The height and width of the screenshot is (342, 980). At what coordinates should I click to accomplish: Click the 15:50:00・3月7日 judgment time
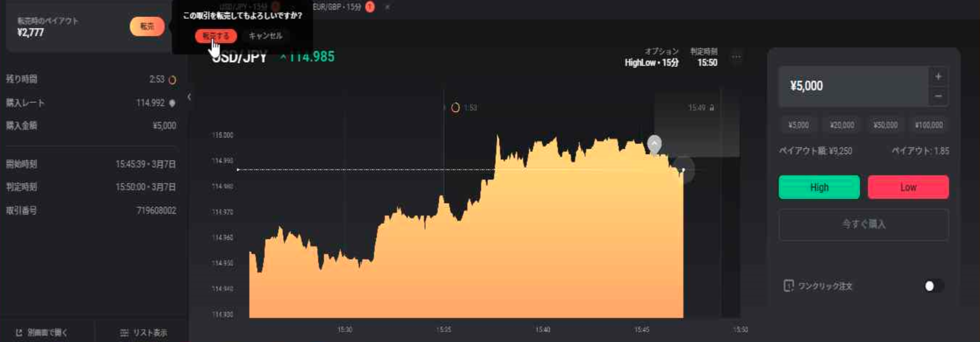(x=146, y=187)
